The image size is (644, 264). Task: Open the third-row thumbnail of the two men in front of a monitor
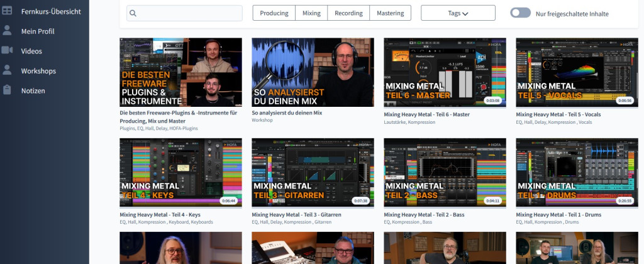click(577, 248)
